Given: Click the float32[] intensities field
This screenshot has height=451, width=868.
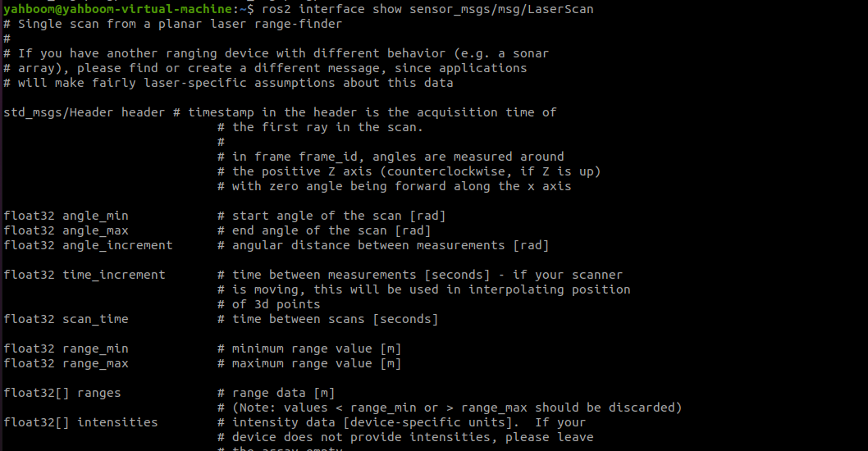Looking at the screenshot, I should [x=80, y=422].
